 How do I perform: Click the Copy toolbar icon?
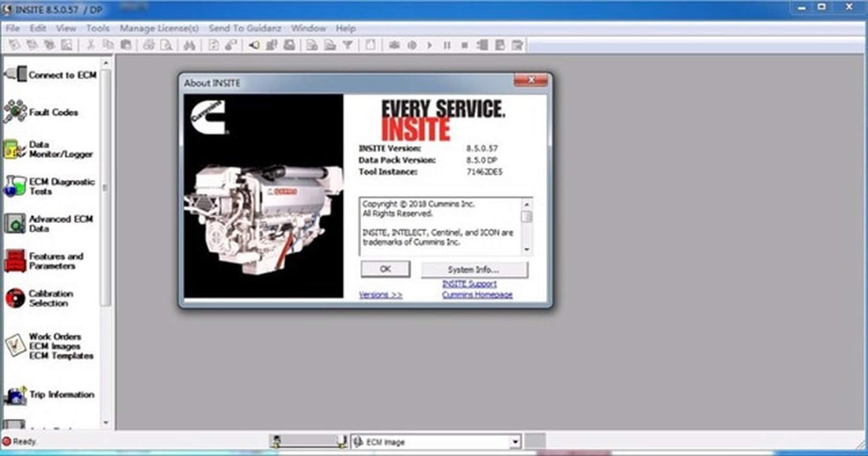(x=108, y=45)
